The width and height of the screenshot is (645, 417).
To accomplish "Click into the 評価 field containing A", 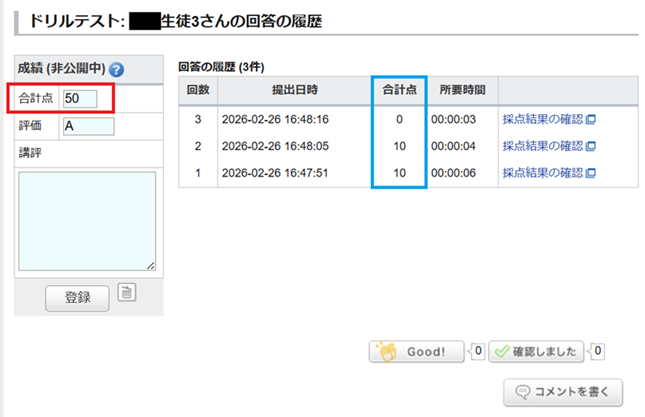I will [87, 126].
